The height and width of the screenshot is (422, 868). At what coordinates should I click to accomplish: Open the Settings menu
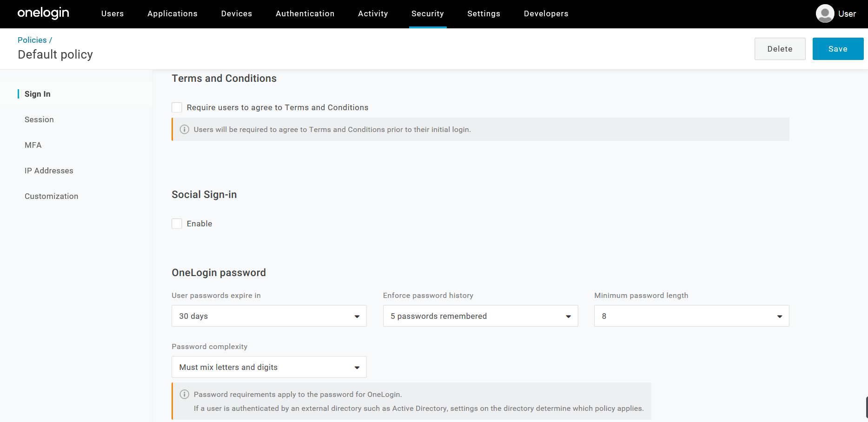pos(484,13)
